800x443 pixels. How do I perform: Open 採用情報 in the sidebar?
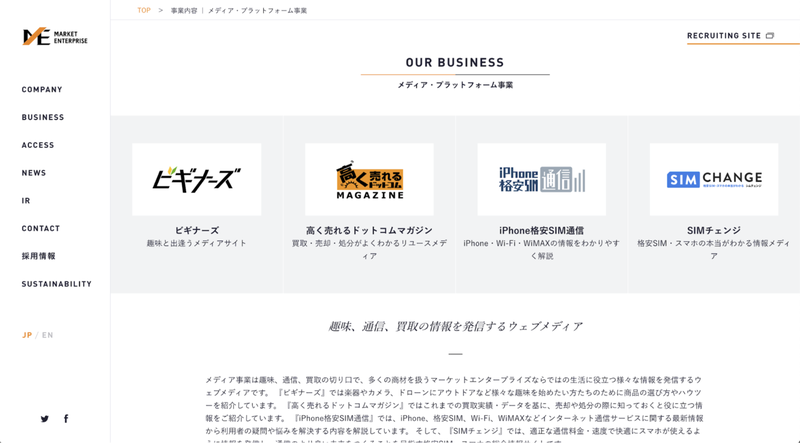click(39, 257)
